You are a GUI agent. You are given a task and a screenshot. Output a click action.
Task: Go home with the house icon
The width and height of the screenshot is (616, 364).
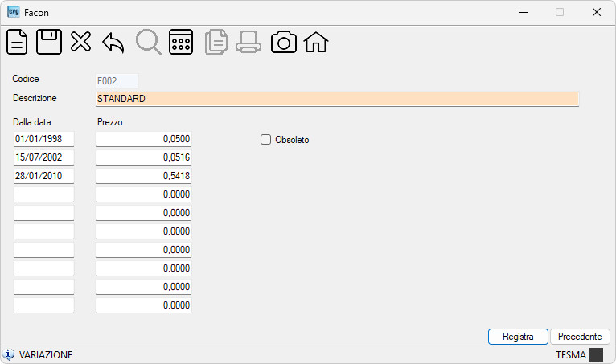(x=316, y=42)
